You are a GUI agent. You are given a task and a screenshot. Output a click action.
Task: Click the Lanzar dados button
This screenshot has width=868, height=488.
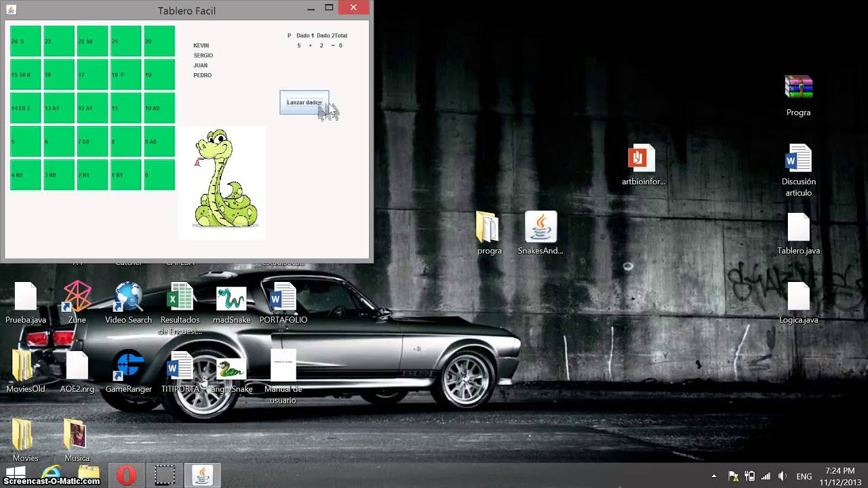tap(304, 102)
